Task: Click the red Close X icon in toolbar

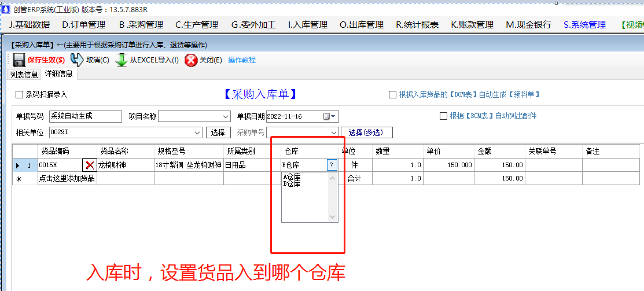Action: click(x=191, y=60)
